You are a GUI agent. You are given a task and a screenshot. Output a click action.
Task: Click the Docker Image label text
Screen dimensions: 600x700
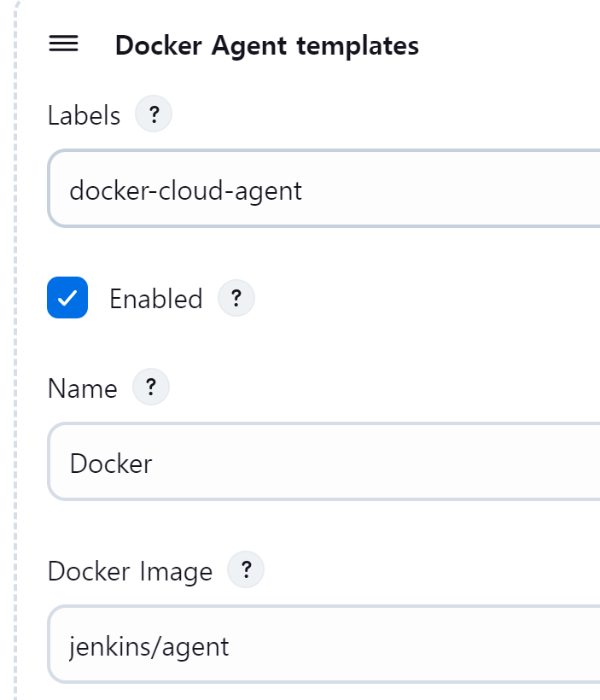point(130,571)
